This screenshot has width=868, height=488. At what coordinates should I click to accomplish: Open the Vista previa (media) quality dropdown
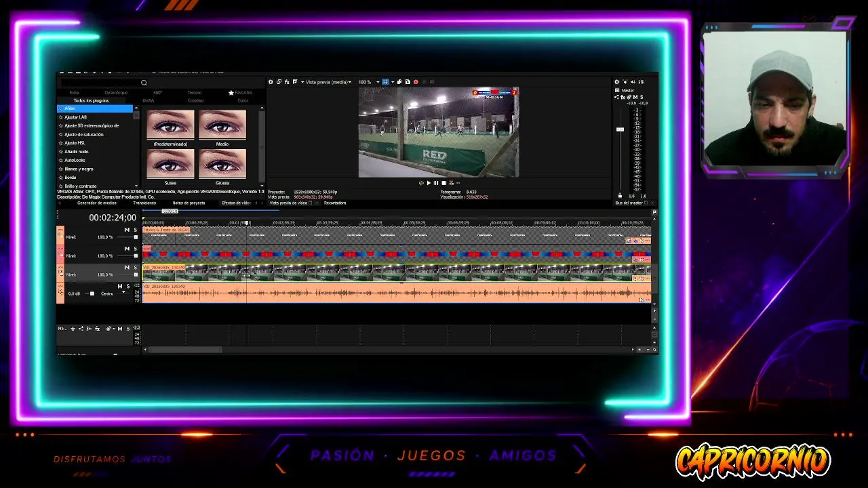pos(328,82)
